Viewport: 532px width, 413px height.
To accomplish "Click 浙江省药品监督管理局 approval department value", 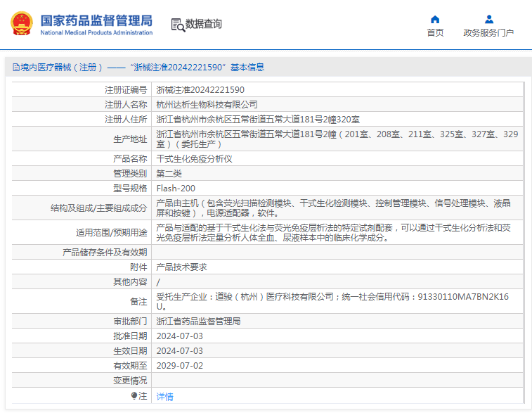I will (x=198, y=321).
